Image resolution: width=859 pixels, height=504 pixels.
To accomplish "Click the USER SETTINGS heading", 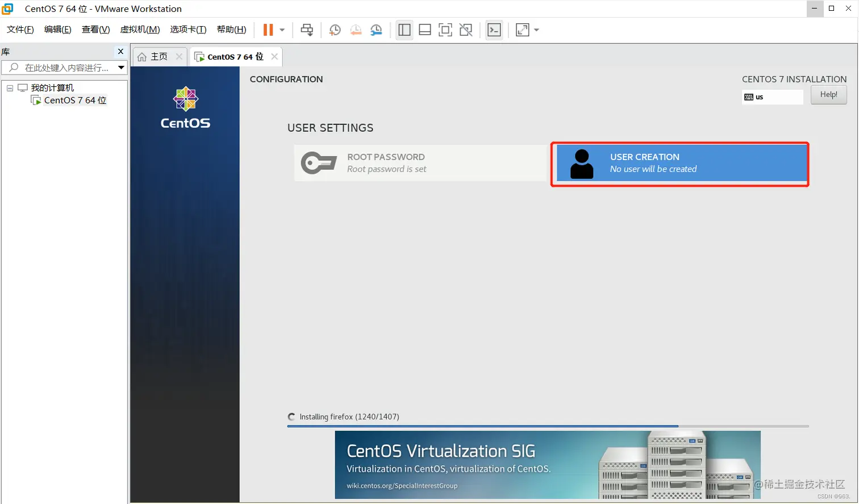I will click(x=330, y=128).
